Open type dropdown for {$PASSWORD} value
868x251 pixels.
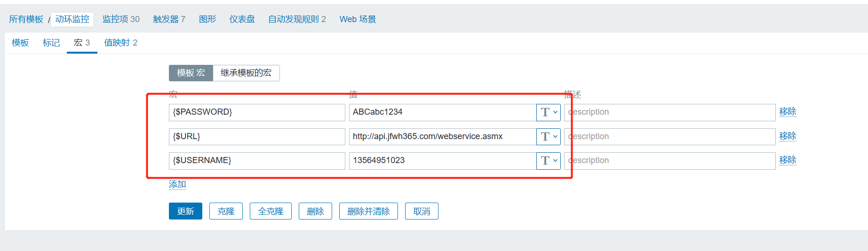click(x=549, y=112)
